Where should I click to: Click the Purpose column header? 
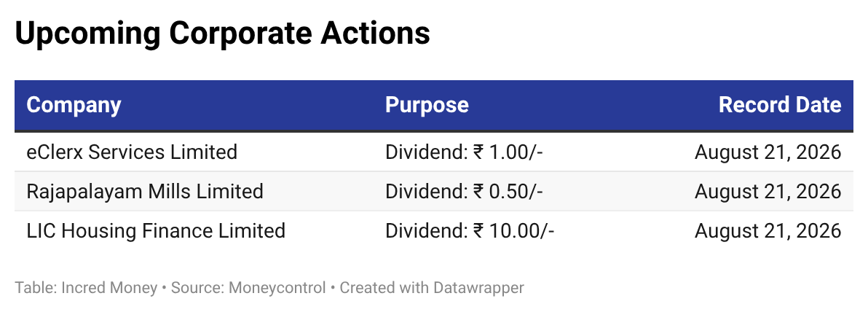(427, 105)
